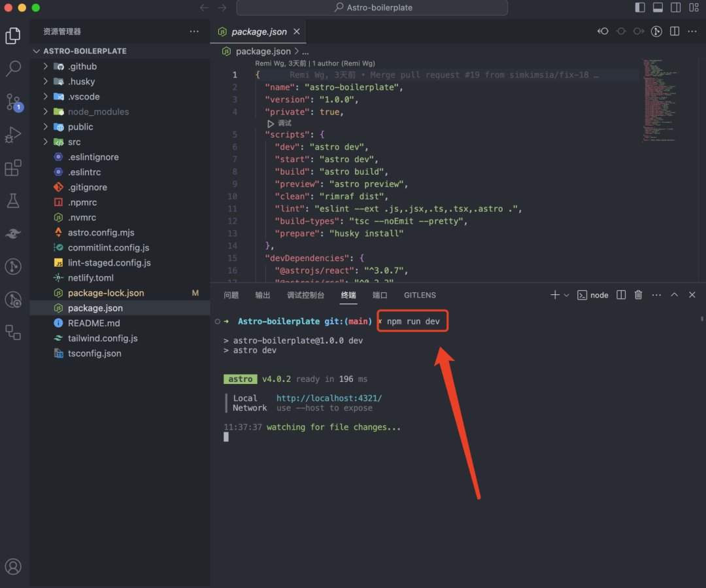Open README.md in file explorer
Viewport: 706px width, 588px height.
tap(93, 323)
